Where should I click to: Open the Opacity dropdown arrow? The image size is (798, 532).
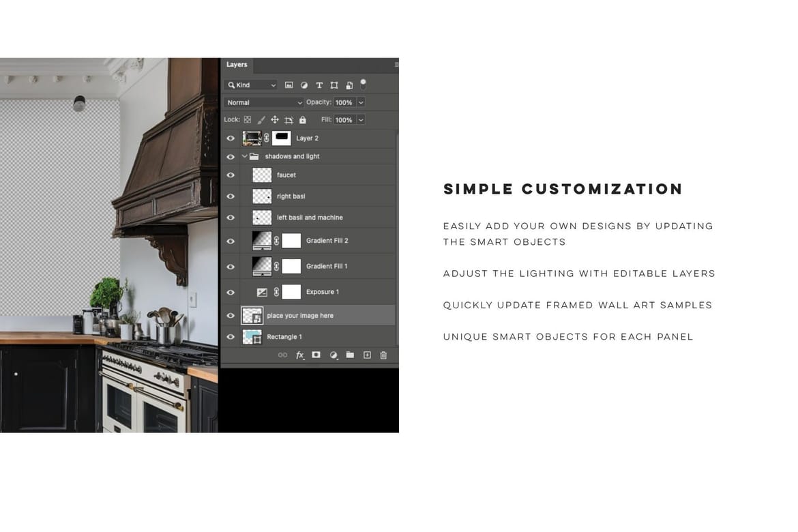(361, 102)
